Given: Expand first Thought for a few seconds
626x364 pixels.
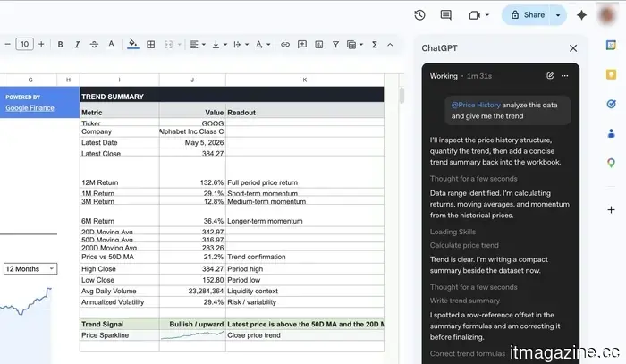Looking at the screenshot, I should 473,179.
